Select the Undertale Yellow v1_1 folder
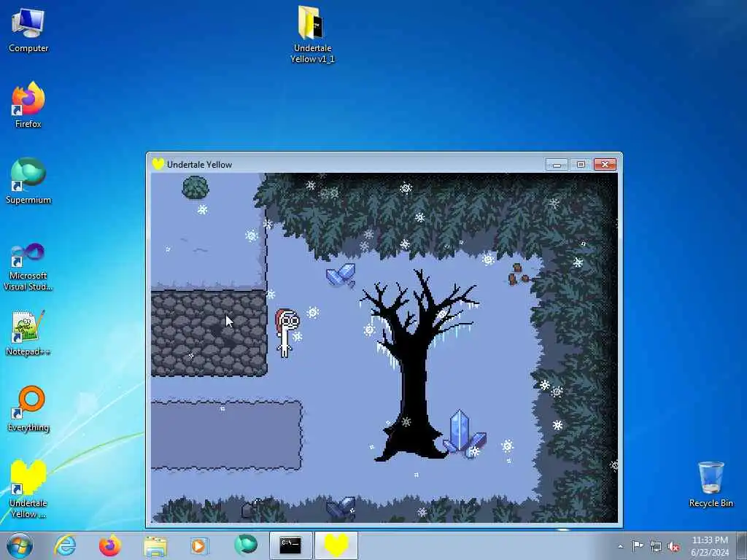Image resolution: width=747 pixels, height=560 pixels. point(312,34)
